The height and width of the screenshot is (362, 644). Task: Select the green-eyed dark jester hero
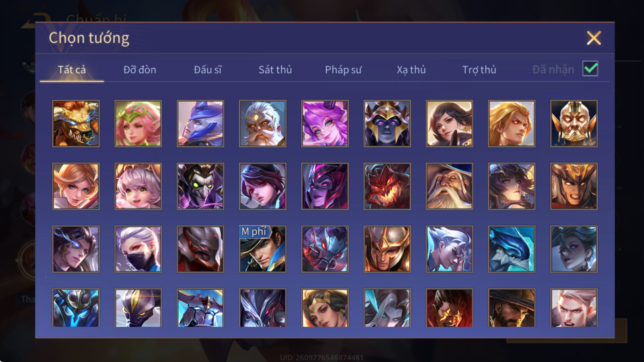click(x=200, y=186)
